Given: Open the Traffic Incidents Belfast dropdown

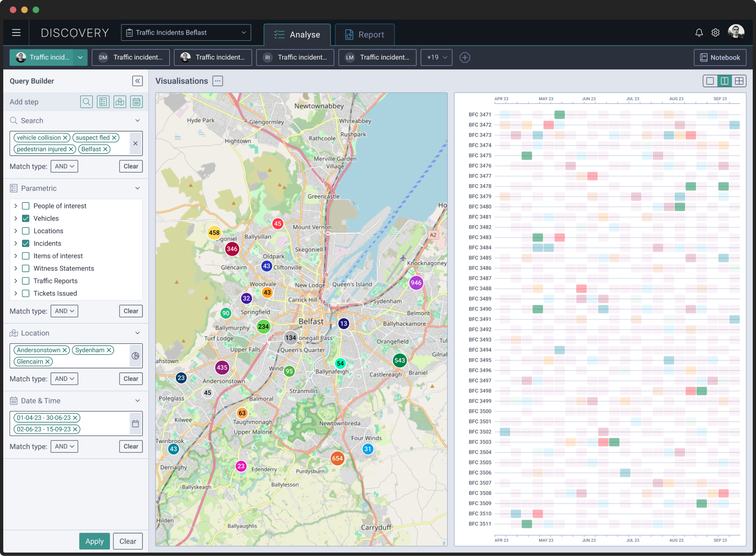Looking at the screenshot, I should coord(186,33).
